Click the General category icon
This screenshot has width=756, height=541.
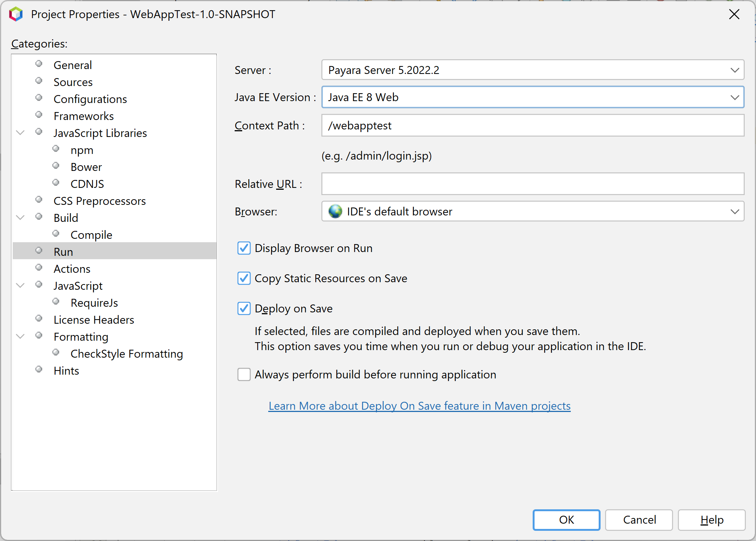[39, 65]
